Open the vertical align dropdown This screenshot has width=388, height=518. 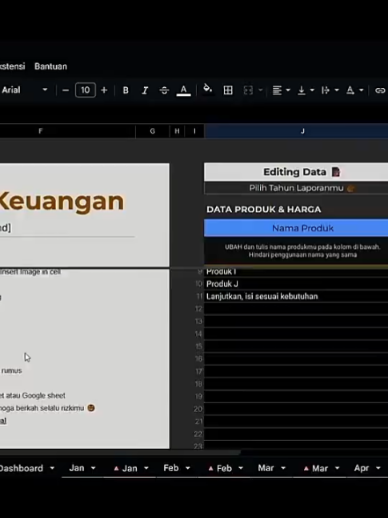click(306, 90)
